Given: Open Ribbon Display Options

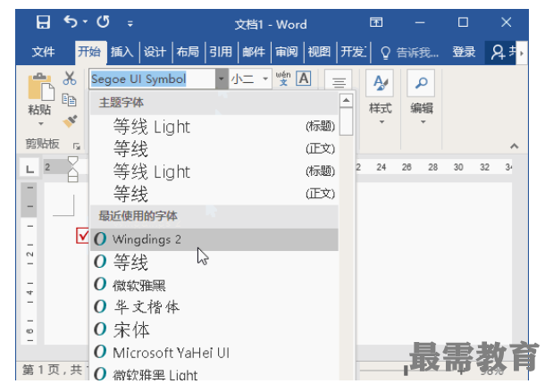Looking at the screenshot, I should coord(376,22).
